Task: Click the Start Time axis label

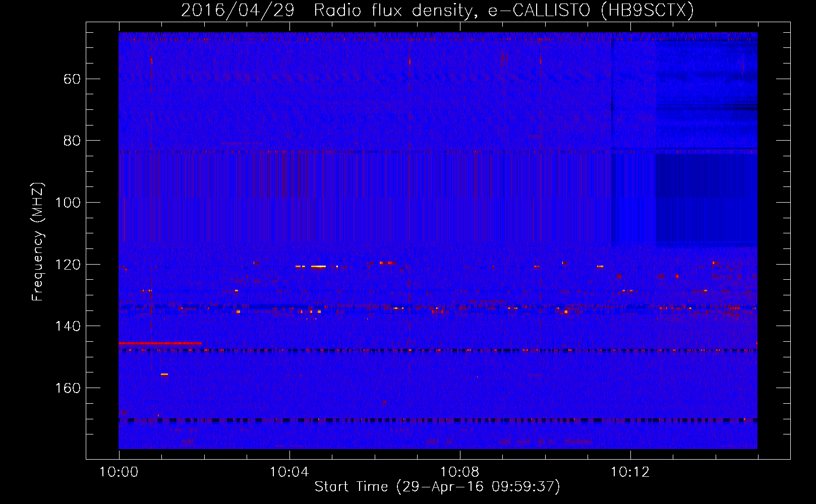Action: (x=437, y=487)
